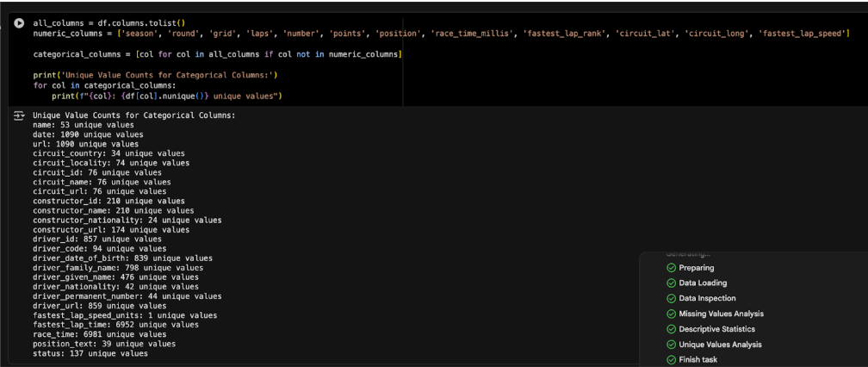Select output line 'driver_family_name: 798 unique values'
Viewport: 868px width, 367px height.
coord(118,268)
